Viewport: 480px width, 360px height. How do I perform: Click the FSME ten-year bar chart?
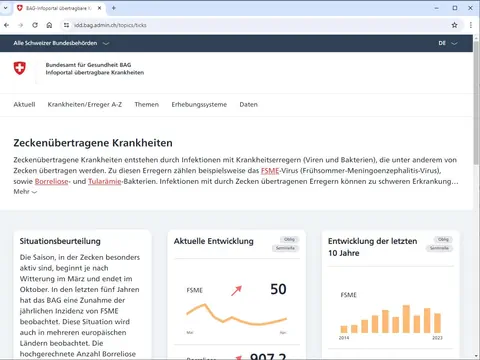pyautogui.click(x=391, y=319)
